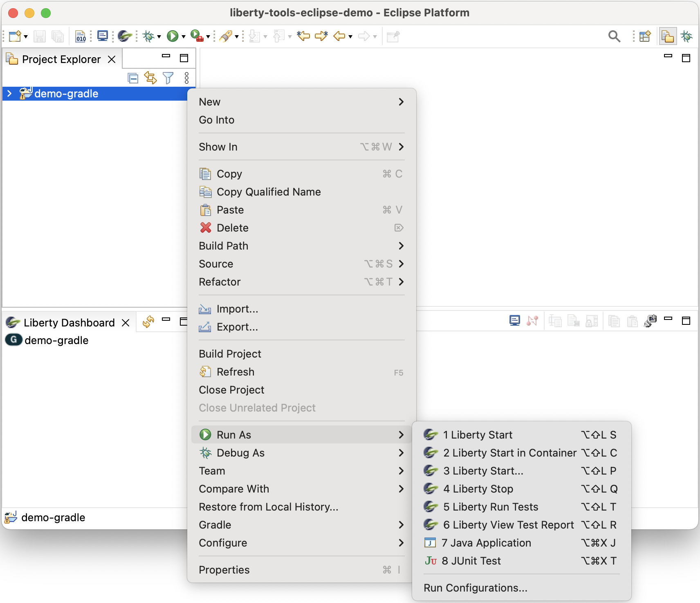Click the Back navigation arrow
Image resolution: width=700 pixels, height=603 pixels.
(x=339, y=36)
